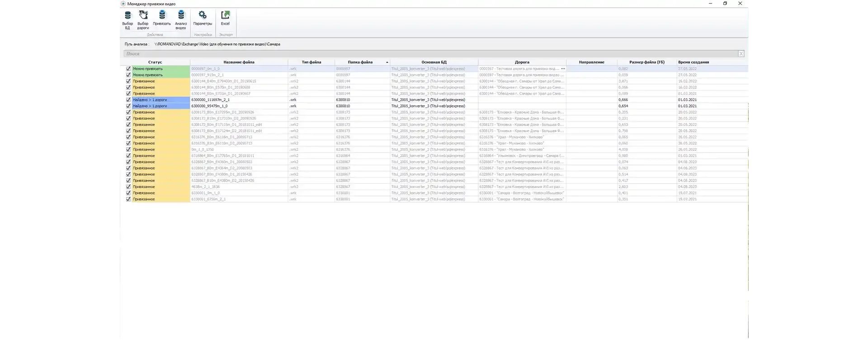Click the green Можно привязать status cell for 0000597_915m_2_1
This screenshot has height=340, width=868.
160,75
